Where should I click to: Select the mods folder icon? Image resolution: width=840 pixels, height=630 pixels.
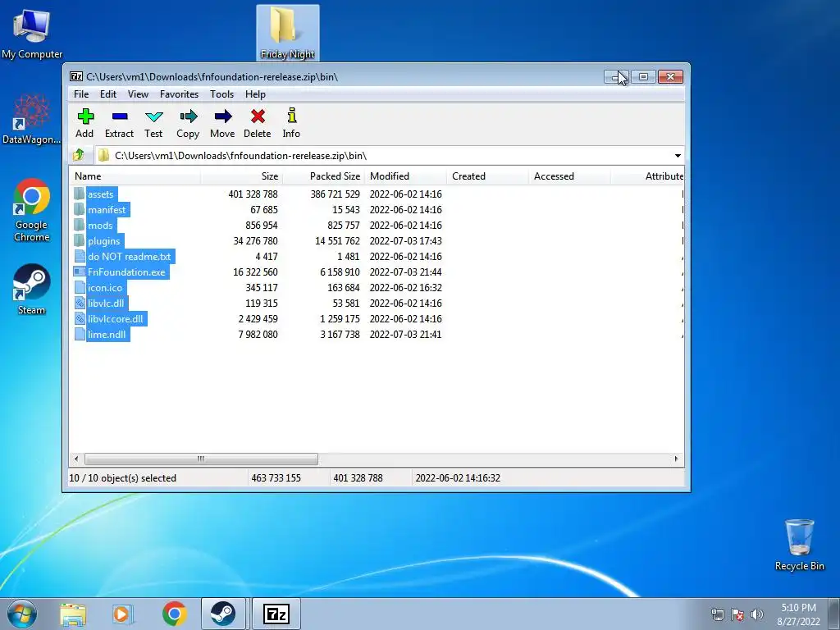pyautogui.click(x=80, y=225)
